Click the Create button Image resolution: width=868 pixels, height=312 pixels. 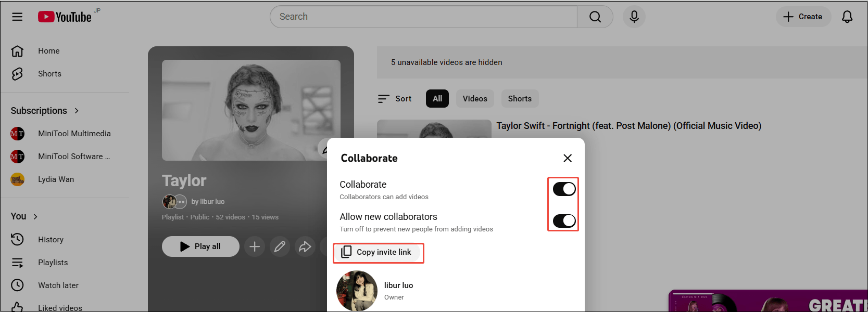[803, 17]
